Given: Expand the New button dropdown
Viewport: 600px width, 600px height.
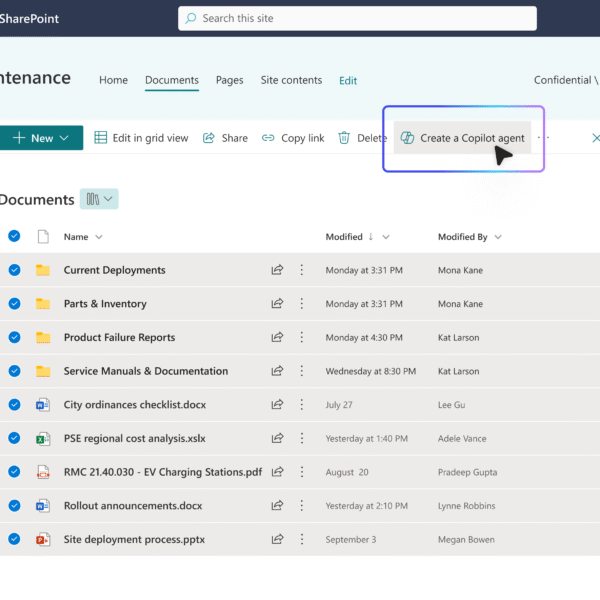Looking at the screenshot, I should click(x=64, y=138).
